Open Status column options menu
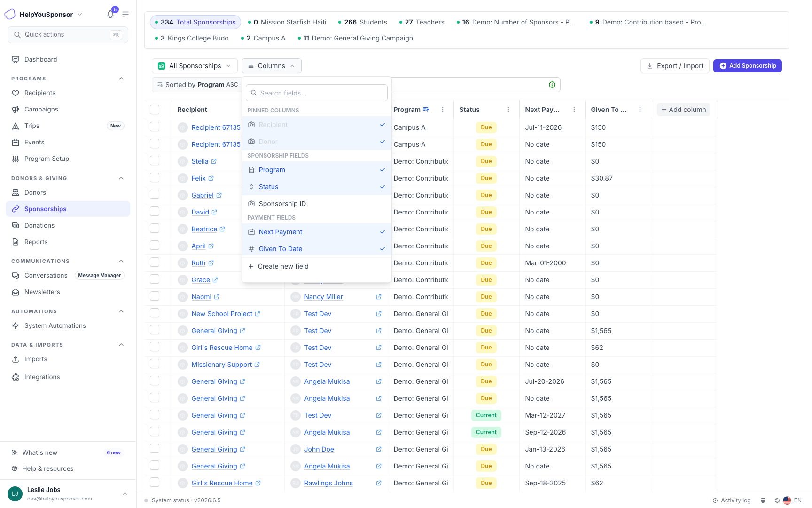Image resolution: width=812 pixels, height=508 pixels. [x=508, y=110]
